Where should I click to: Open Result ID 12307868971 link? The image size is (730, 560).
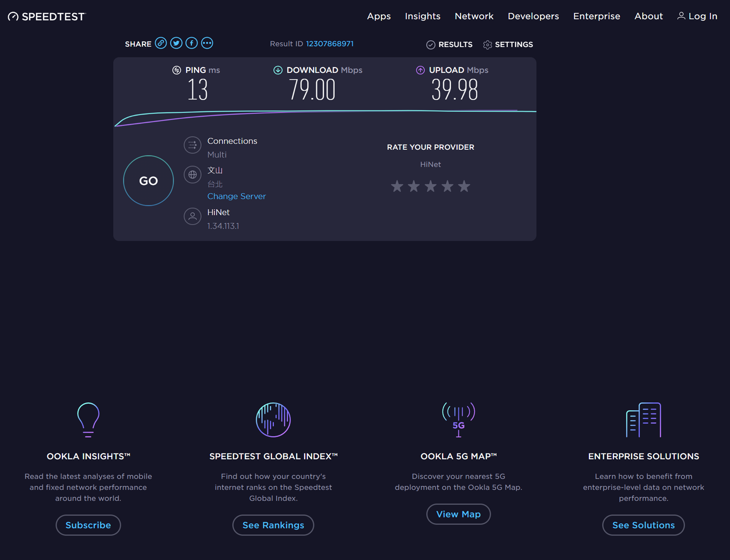(329, 44)
